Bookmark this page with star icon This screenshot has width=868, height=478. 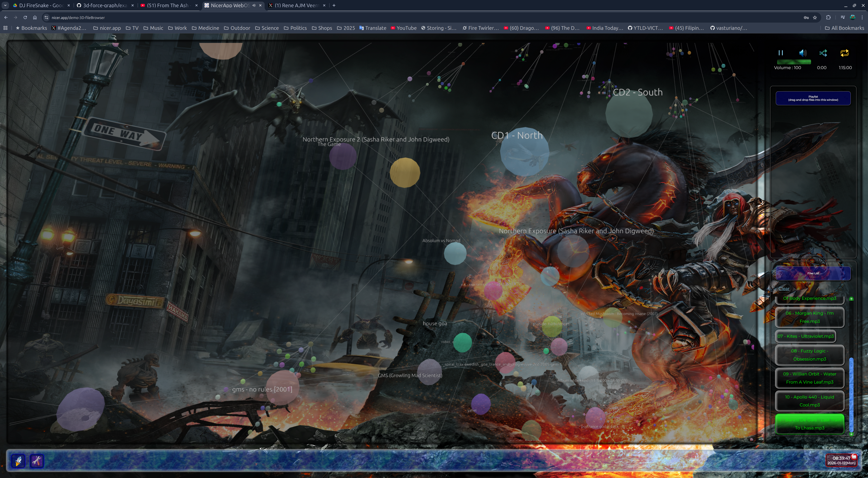815,18
